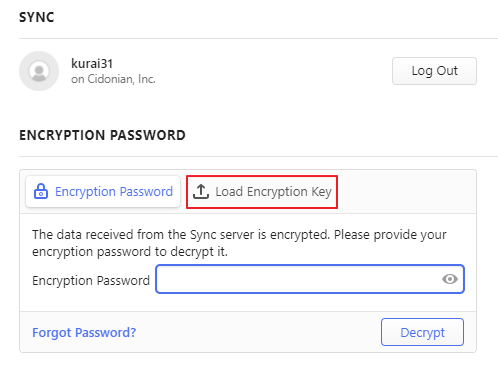Open the Forgot Password? link
498x368 pixels.
pyautogui.click(x=84, y=333)
